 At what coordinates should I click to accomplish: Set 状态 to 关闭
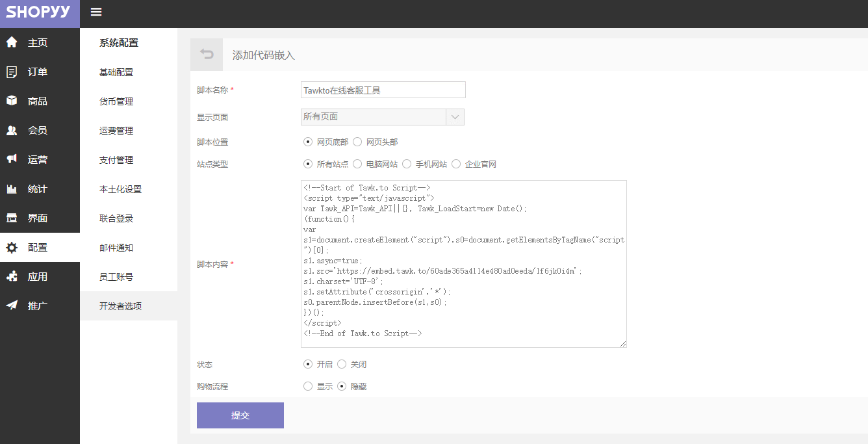coord(342,364)
